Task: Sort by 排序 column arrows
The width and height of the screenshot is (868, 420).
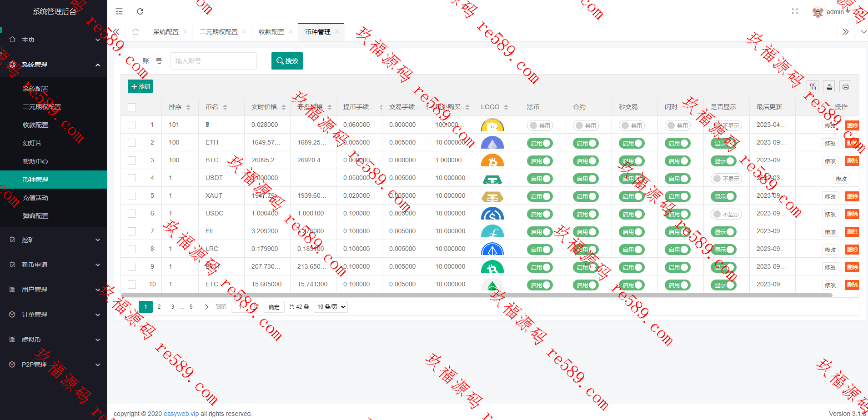Action: pyautogui.click(x=188, y=107)
